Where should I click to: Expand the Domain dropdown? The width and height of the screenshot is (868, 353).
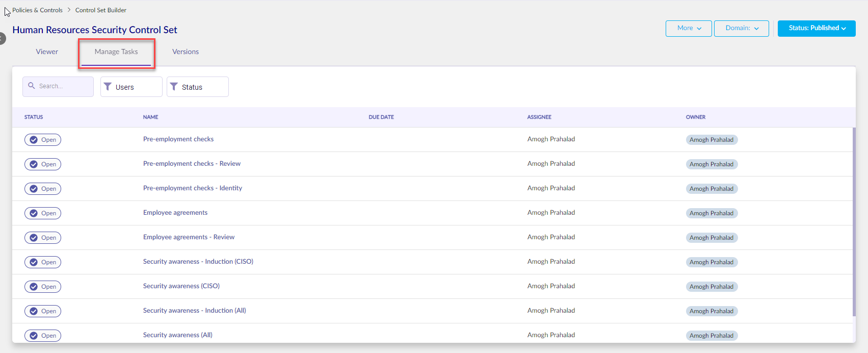[x=742, y=29]
